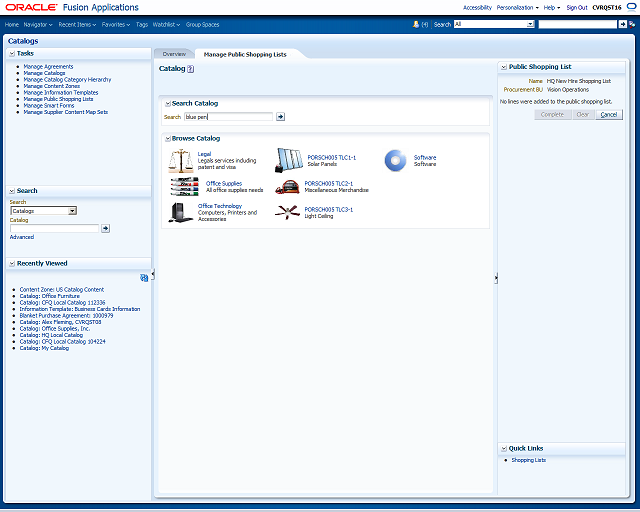Click the Search Catalog go arrow button
Screen dimensions: 640x512
pos(280,117)
